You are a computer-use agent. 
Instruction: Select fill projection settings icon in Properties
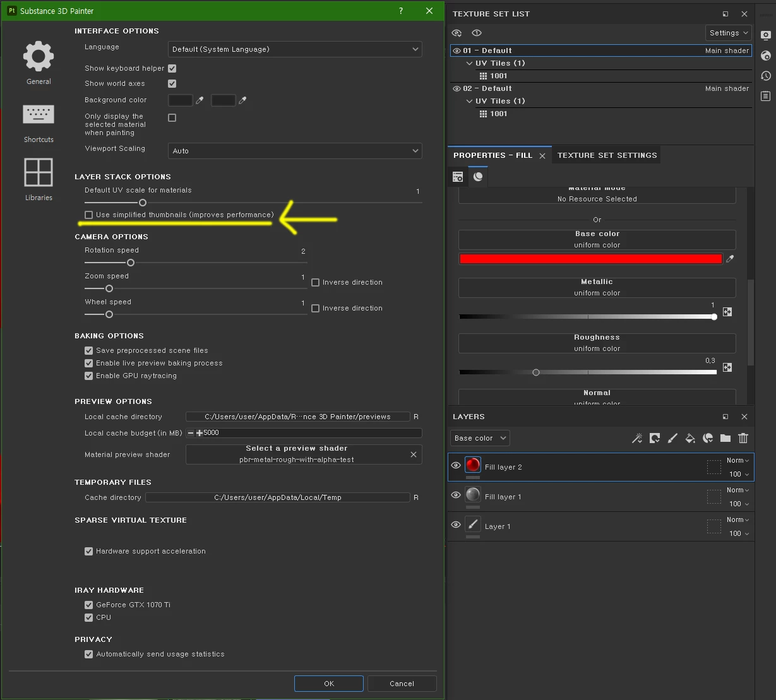458,177
